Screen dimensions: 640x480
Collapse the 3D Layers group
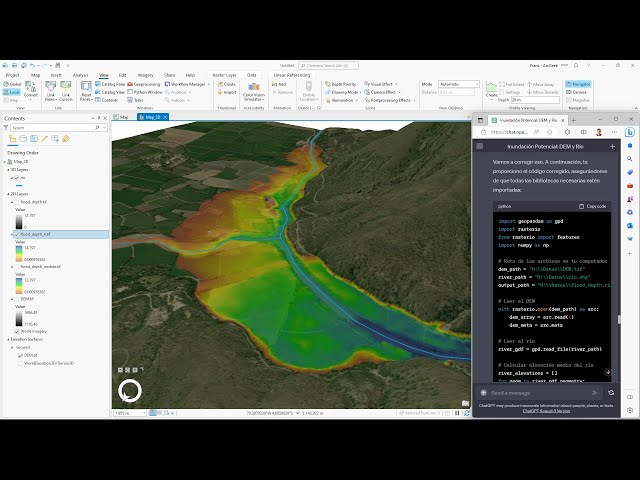(9, 170)
